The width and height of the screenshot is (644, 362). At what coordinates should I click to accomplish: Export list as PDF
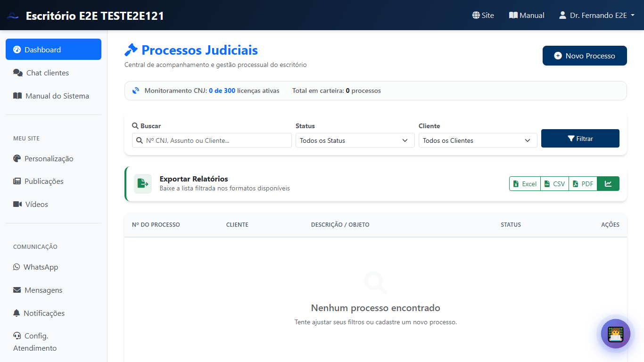583,184
